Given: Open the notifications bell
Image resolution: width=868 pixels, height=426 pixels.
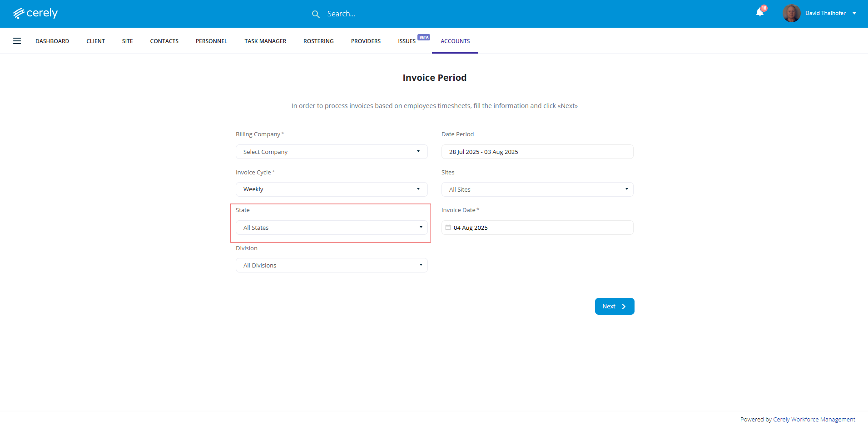Looking at the screenshot, I should click(760, 13).
